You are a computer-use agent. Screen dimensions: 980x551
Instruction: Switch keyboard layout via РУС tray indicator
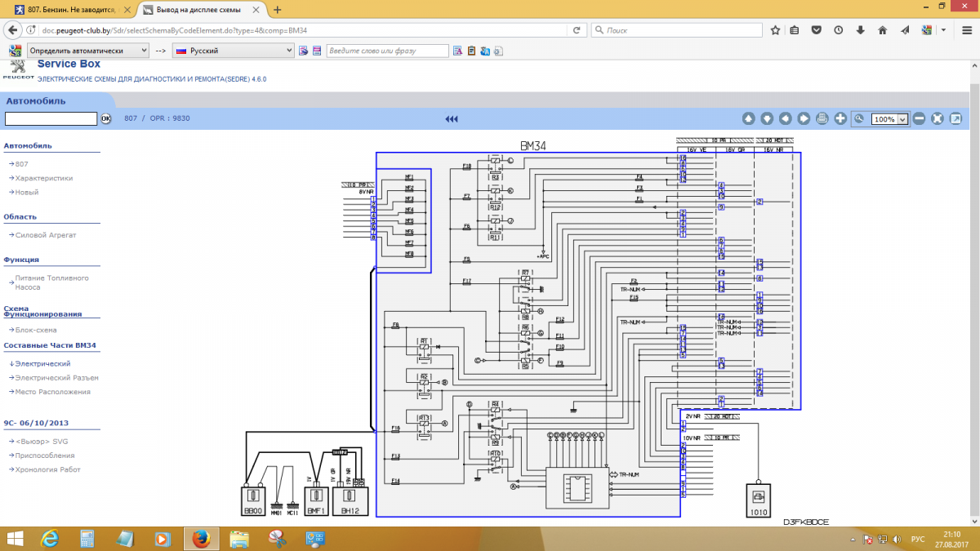[x=916, y=539]
